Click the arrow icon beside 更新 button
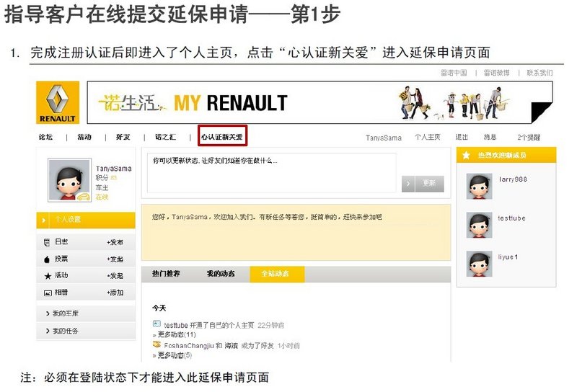 [x=408, y=184]
